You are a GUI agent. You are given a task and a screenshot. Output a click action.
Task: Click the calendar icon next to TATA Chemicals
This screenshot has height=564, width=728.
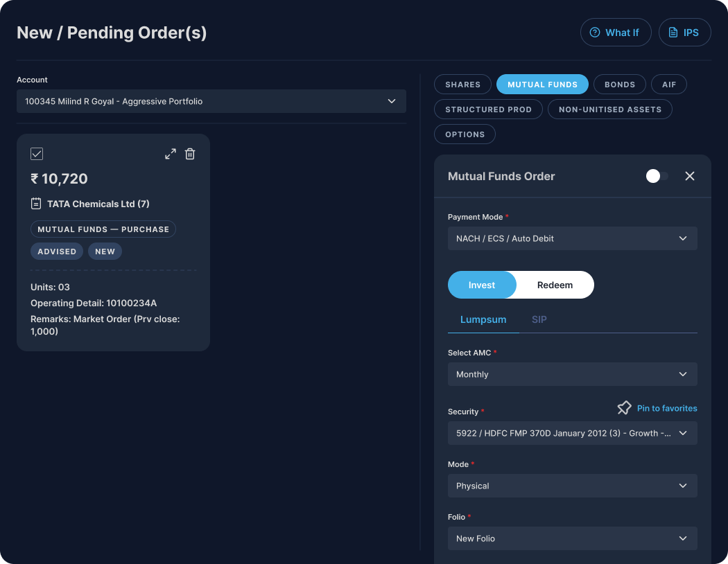click(x=37, y=204)
